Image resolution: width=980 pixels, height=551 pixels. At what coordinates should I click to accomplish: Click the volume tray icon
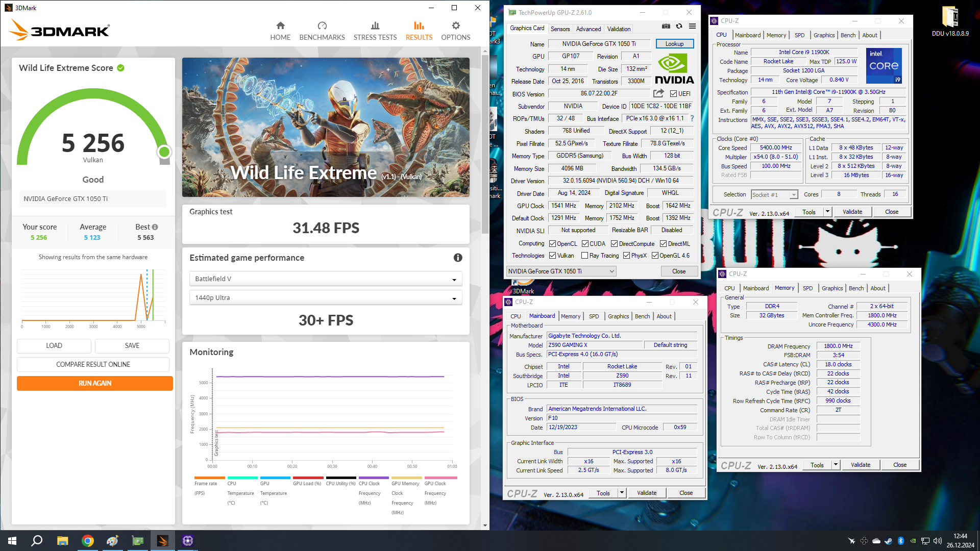(937, 541)
